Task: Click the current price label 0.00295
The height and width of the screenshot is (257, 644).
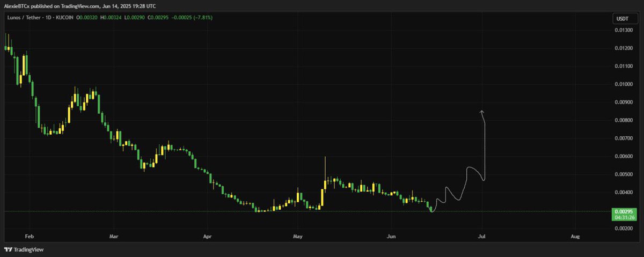Action: pos(624,211)
